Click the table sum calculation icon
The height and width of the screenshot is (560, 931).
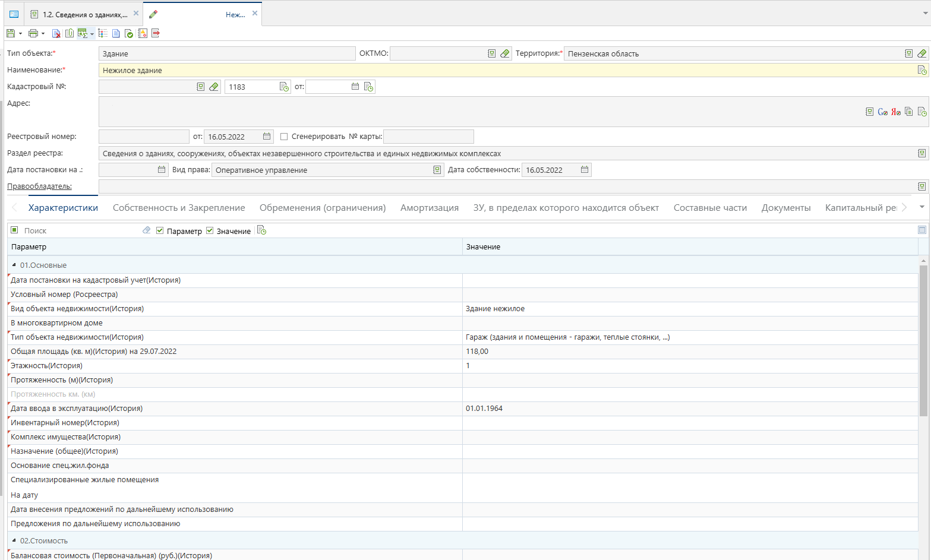click(83, 33)
